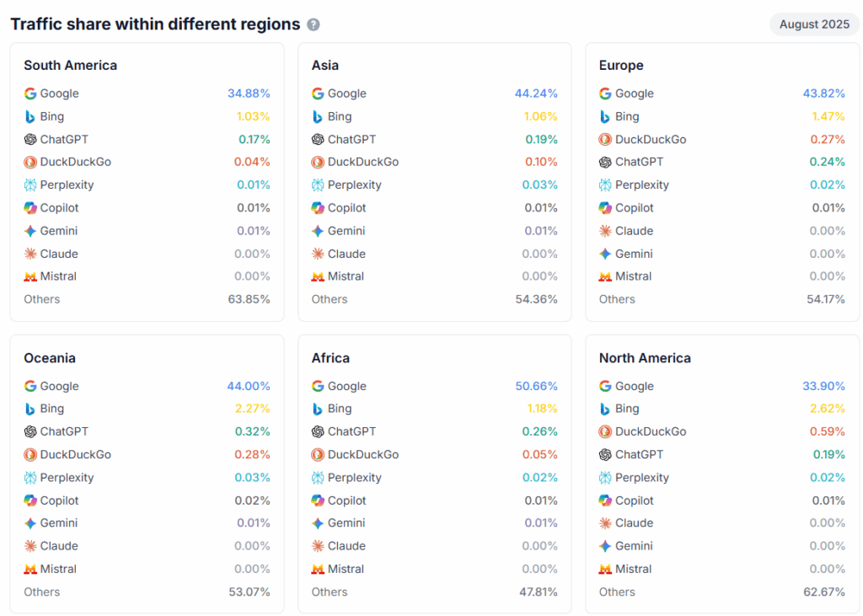Open the August 2025 date selector
The width and height of the screenshot is (863, 616).
point(814,24)
